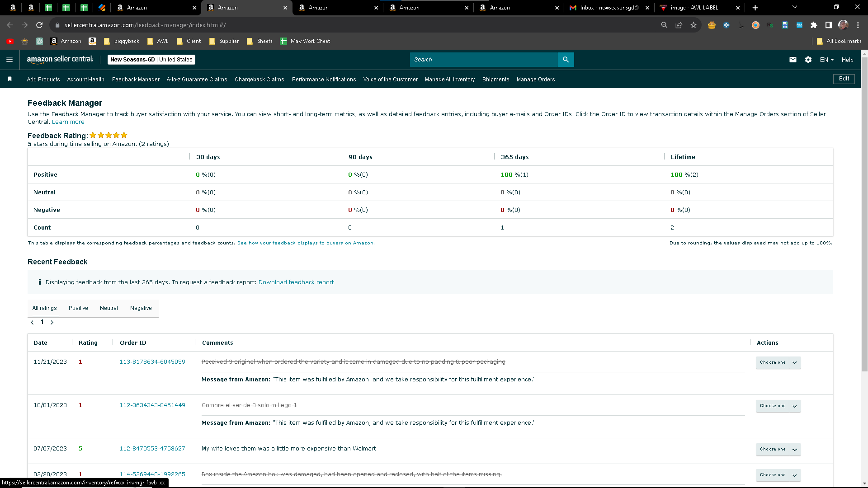Click the browser forward arrow
Image resolution: width=868 pixels, height=488 pixels.
click(24, 25)
